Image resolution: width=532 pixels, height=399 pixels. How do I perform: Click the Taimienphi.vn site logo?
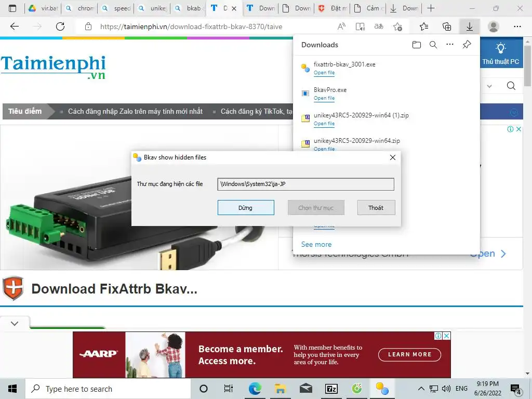click(x=54, y=67)
